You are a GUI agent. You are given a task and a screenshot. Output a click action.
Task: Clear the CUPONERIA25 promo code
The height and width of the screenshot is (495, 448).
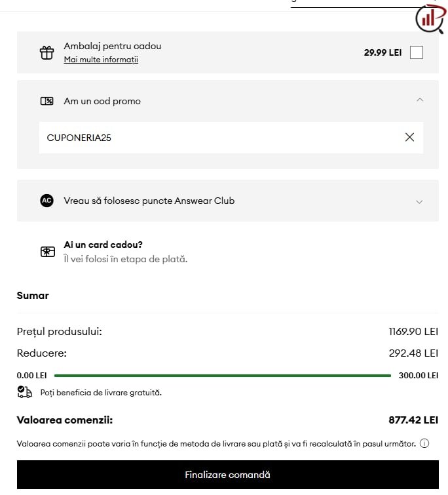tap(409, 137)
